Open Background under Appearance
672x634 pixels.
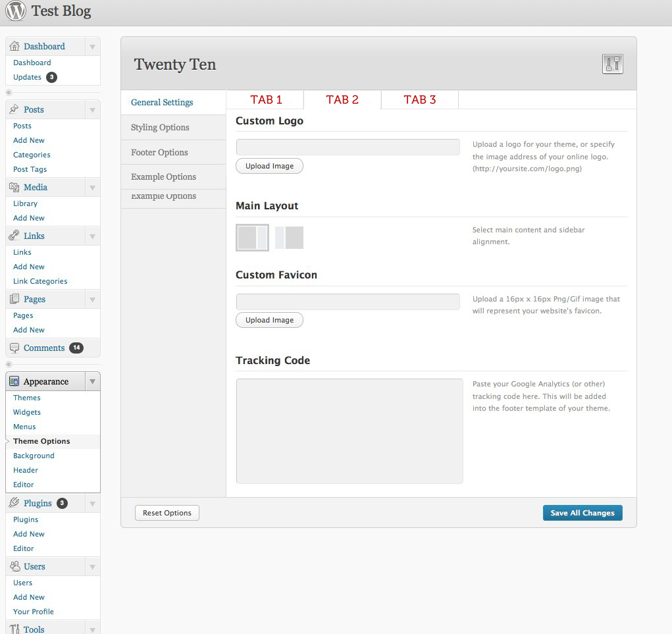coord(34,456)
